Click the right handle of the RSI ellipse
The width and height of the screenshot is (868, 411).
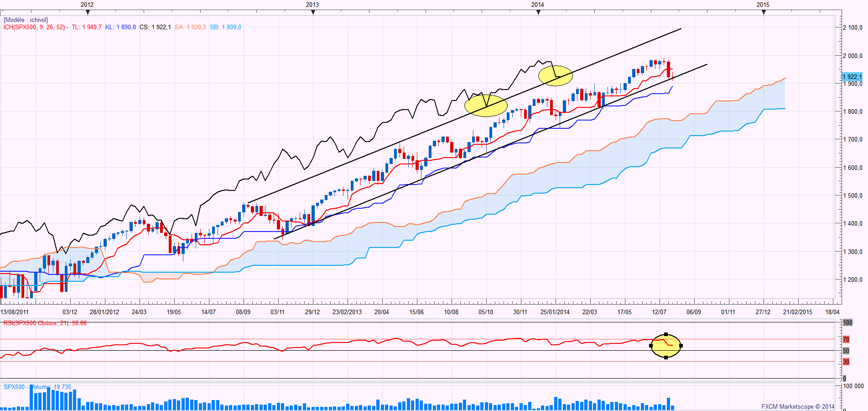[681, 346]
